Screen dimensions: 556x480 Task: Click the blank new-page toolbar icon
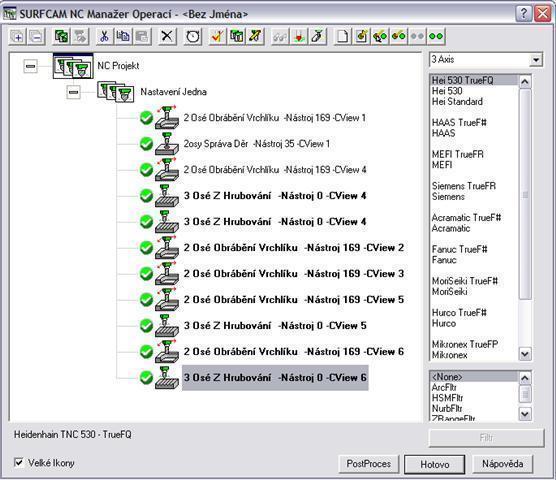point(342,36)
